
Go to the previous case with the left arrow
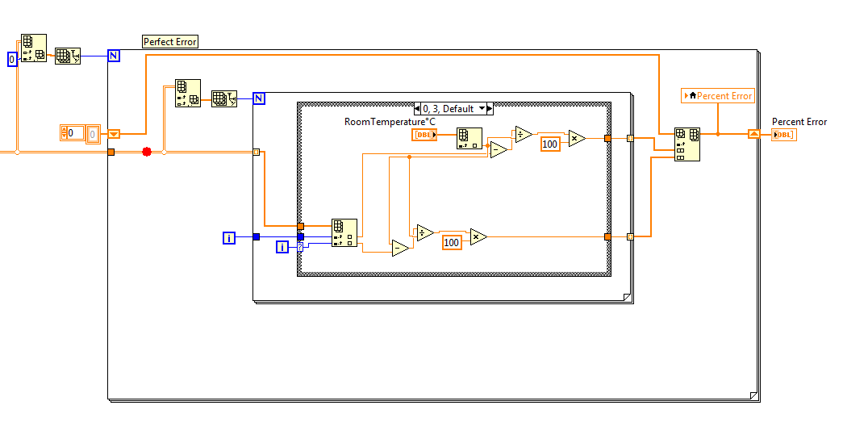(x=417, y=109)
